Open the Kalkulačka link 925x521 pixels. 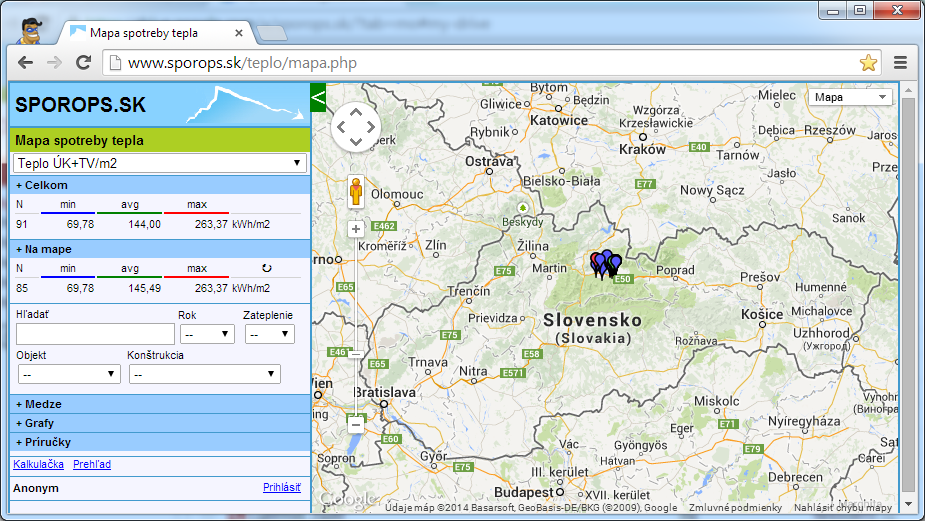point(38,464)
